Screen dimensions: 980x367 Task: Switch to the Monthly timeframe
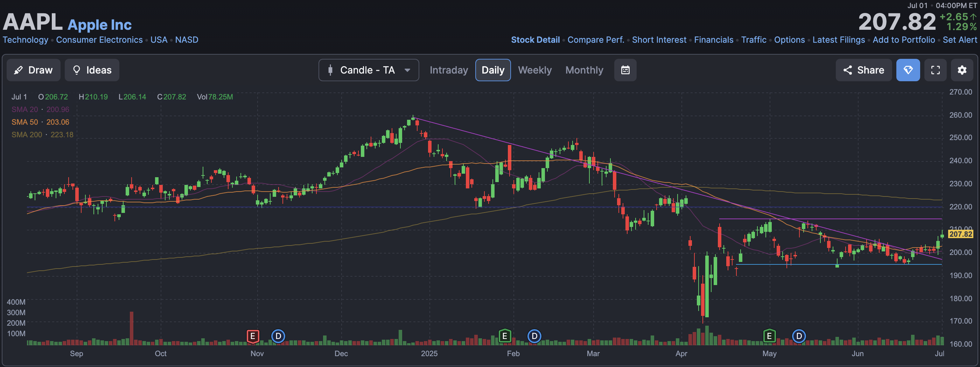click(584, 70)
